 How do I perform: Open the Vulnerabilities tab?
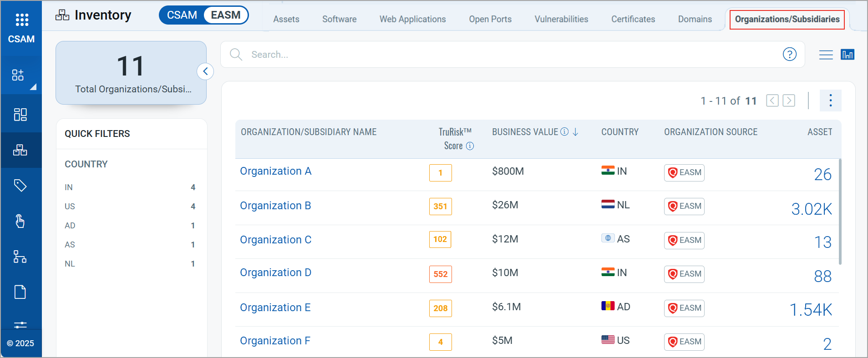561,19
